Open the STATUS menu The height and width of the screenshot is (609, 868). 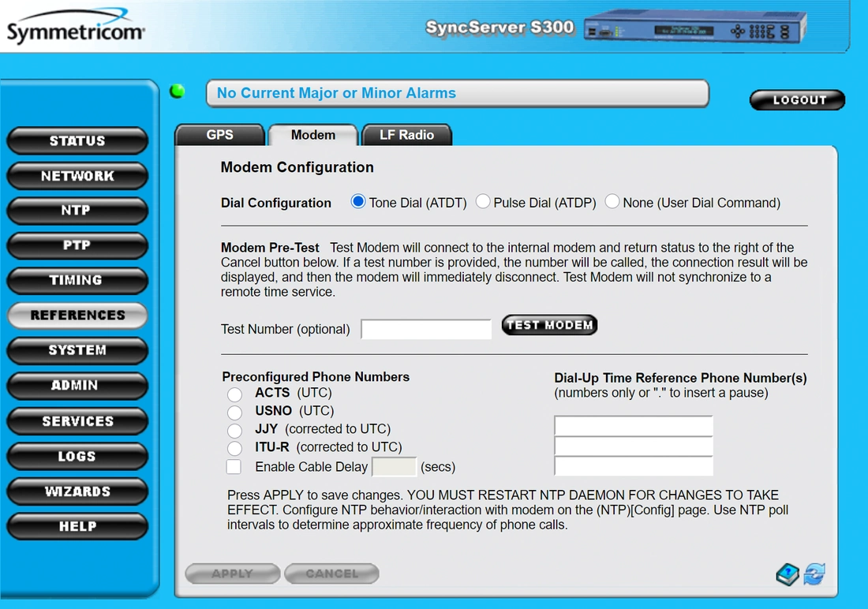tap(77, 140)
